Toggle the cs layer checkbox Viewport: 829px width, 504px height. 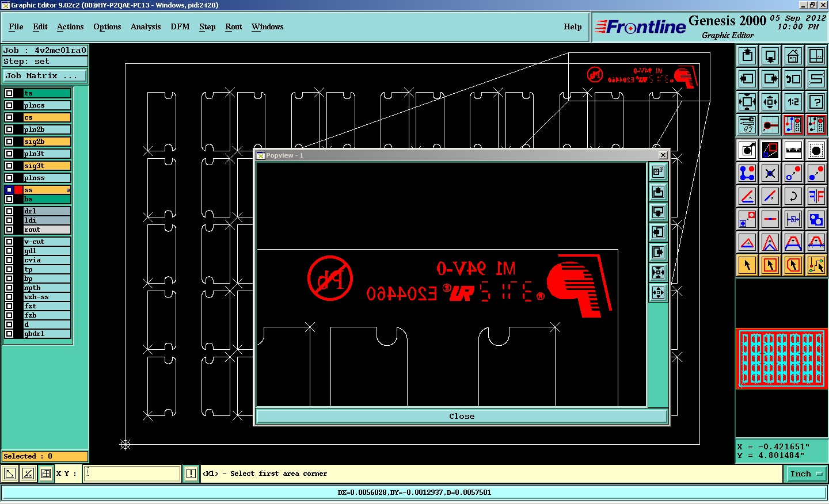(9, 117)
